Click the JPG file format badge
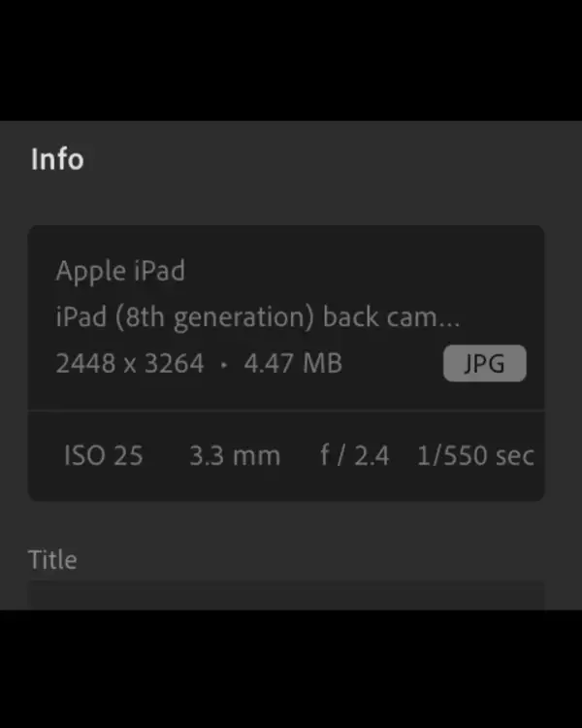Viewport: 582px width, 728px height. click(x=485, y=364)
